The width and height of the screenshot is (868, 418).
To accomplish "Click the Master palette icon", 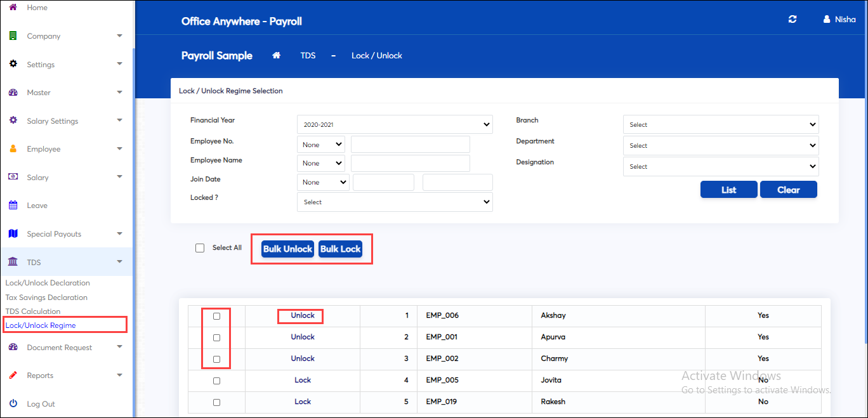I will coord(13,93).
